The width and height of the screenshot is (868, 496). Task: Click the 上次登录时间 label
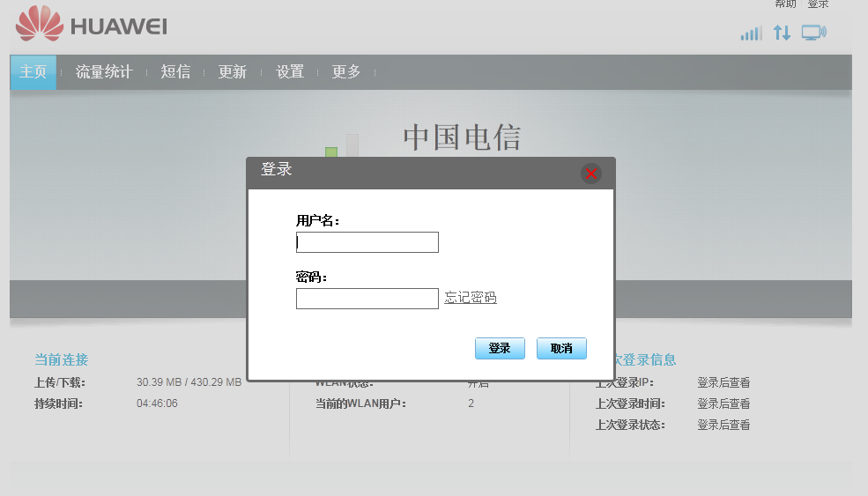(x=630, y=403)
